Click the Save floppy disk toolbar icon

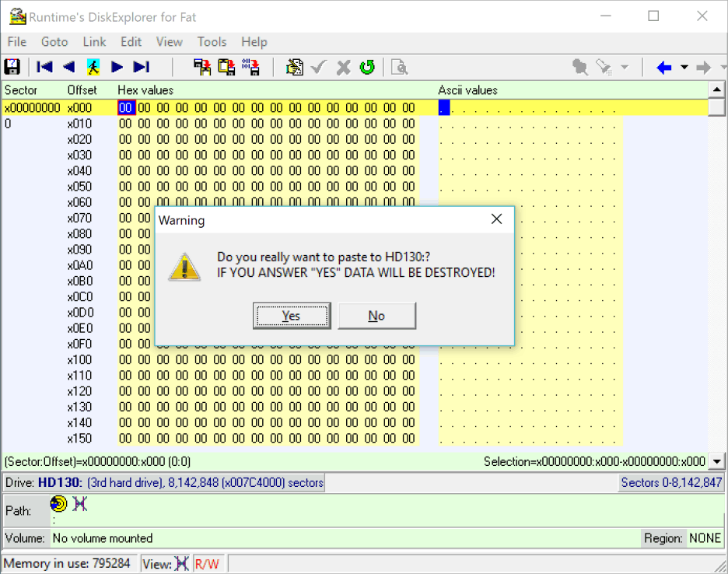tap(12, 67)
